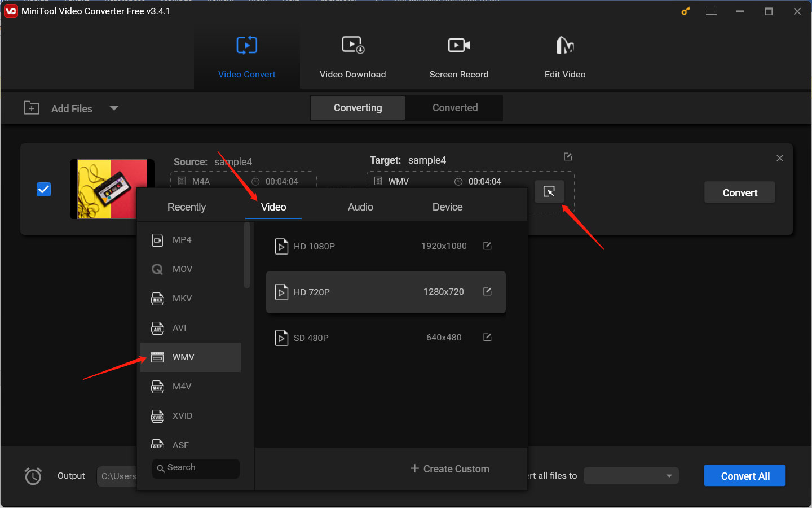This screenshot has width=812, height=508.
Task: Select the Recently format tab
Action: (187, 207)
